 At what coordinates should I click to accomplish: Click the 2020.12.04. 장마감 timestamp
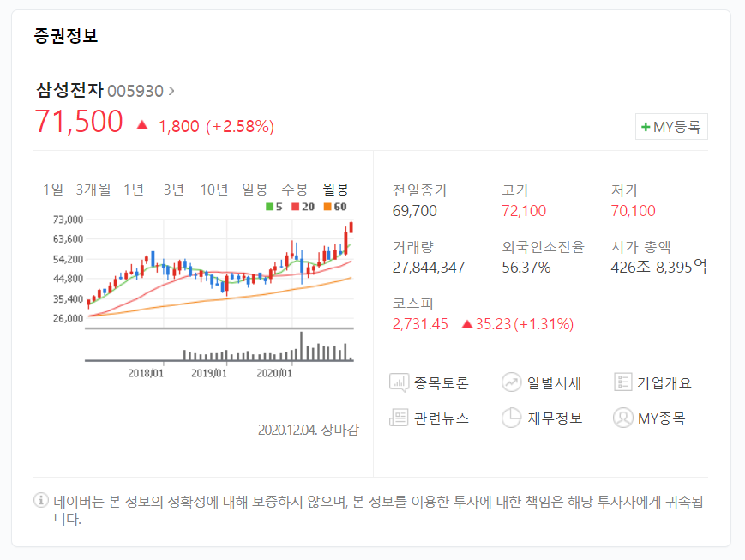click(309, 430)
